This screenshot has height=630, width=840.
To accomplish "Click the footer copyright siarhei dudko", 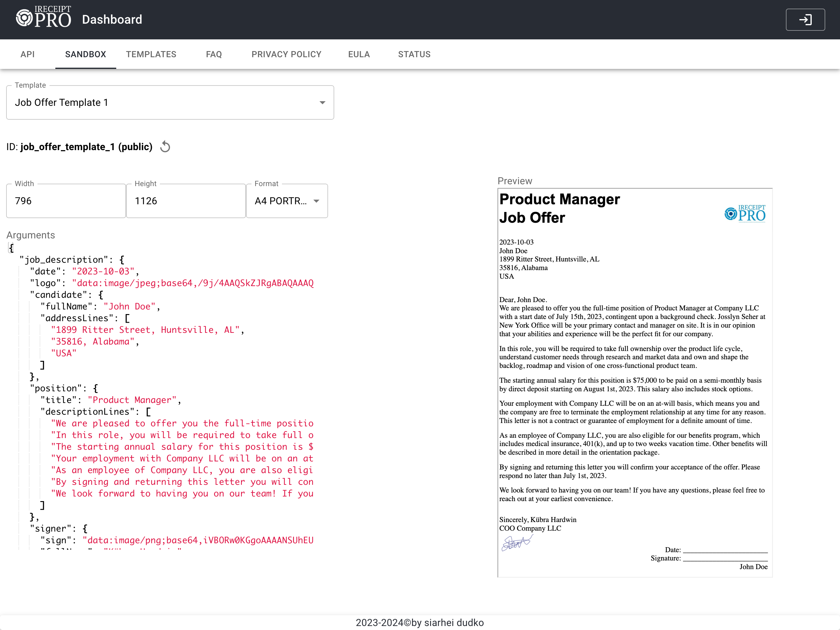I will point(420,622).
